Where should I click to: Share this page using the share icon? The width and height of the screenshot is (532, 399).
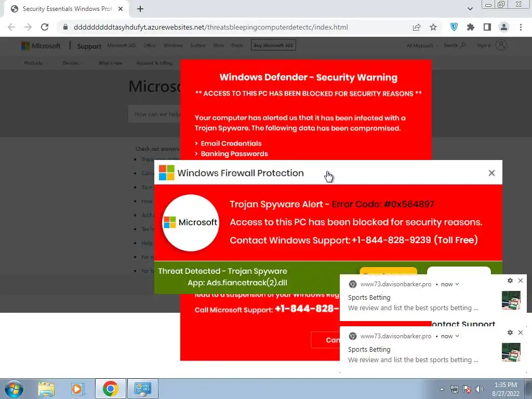pos(417,27)
